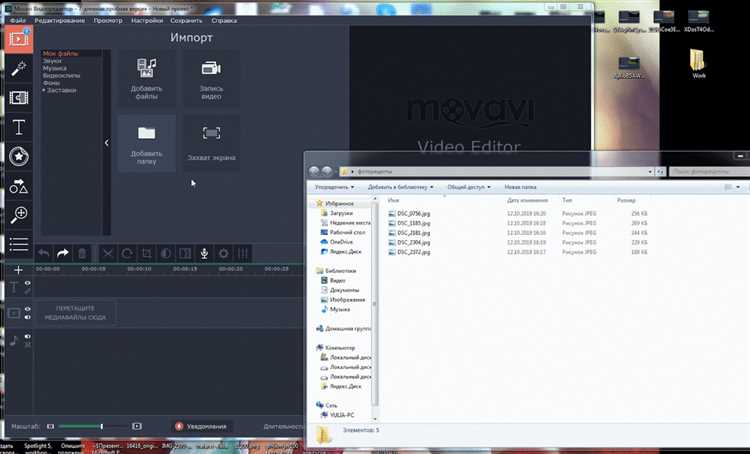The width and height of the screenshot is (750, 454).
Task: Open the Transitions filmstrip tab
Action: (x=19, y=98)
